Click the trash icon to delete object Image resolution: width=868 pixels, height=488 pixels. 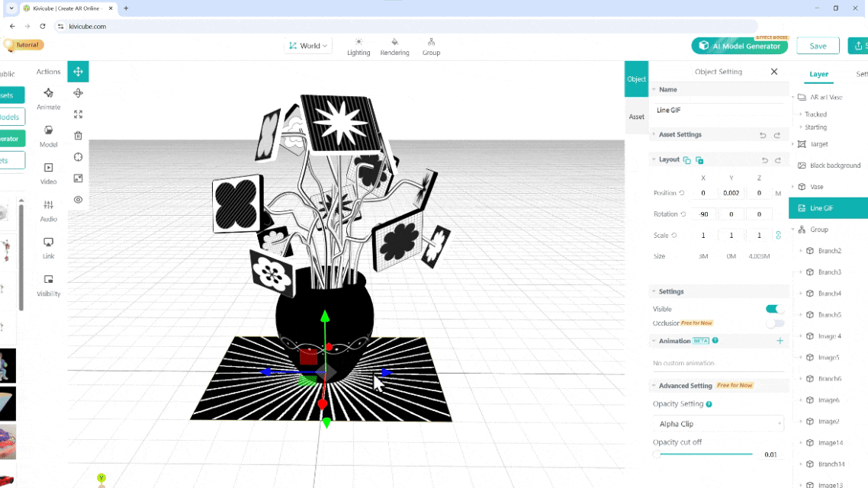[78, 136]
